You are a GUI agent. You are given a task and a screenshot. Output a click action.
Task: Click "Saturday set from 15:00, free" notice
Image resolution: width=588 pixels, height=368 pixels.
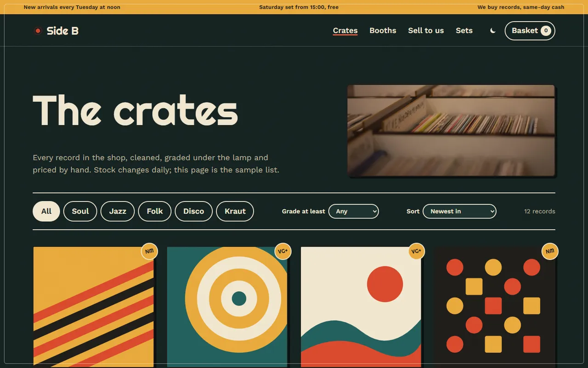point(299,7)
